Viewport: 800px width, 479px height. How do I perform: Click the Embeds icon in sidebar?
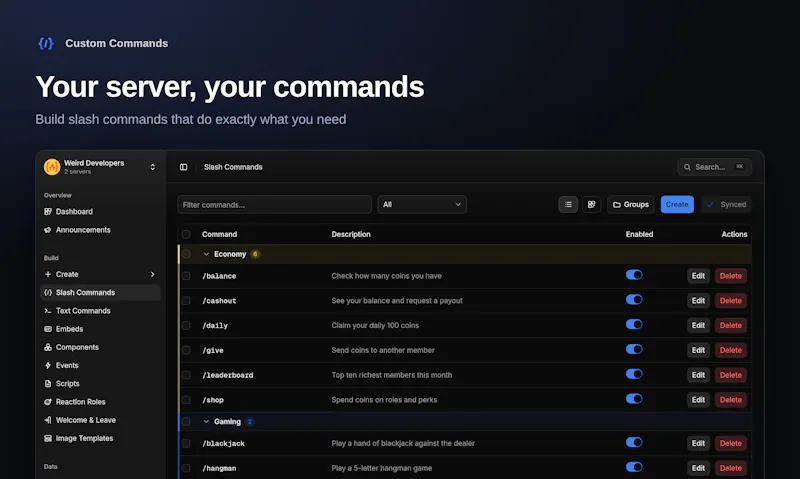pyautogui.click(x=48, y=329)
